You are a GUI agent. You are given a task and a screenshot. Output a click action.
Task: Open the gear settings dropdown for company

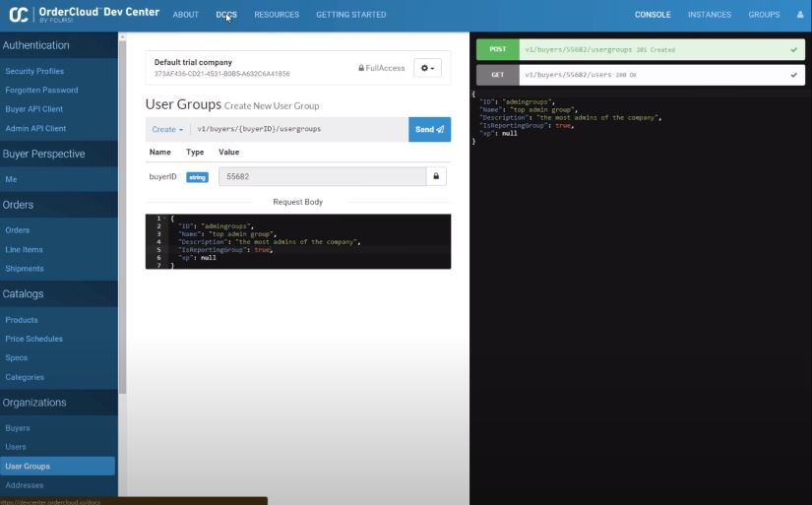427,68
